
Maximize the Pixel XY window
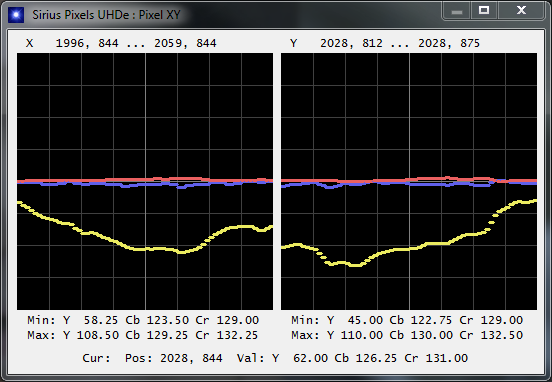point(484,11)
